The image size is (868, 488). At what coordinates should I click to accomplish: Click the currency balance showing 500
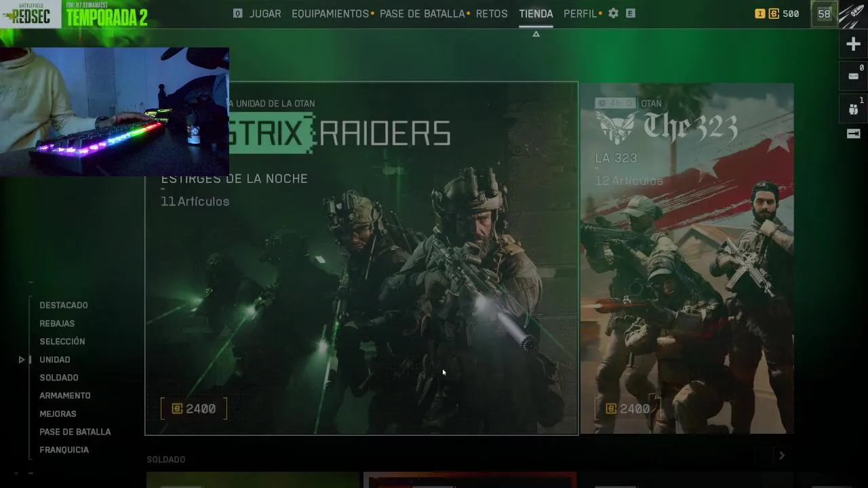[785, 14]
